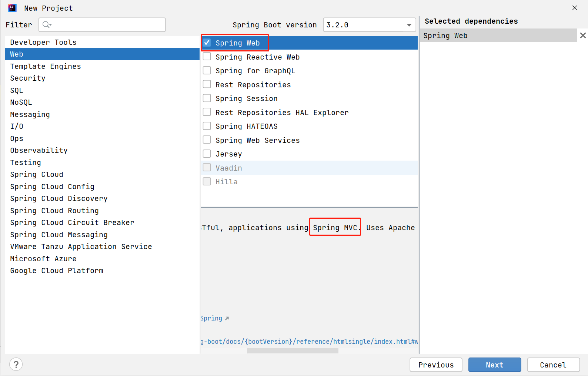Open Spring Cloud Routing category
This screenshot has width=588, height=376.
coord(102,211)
